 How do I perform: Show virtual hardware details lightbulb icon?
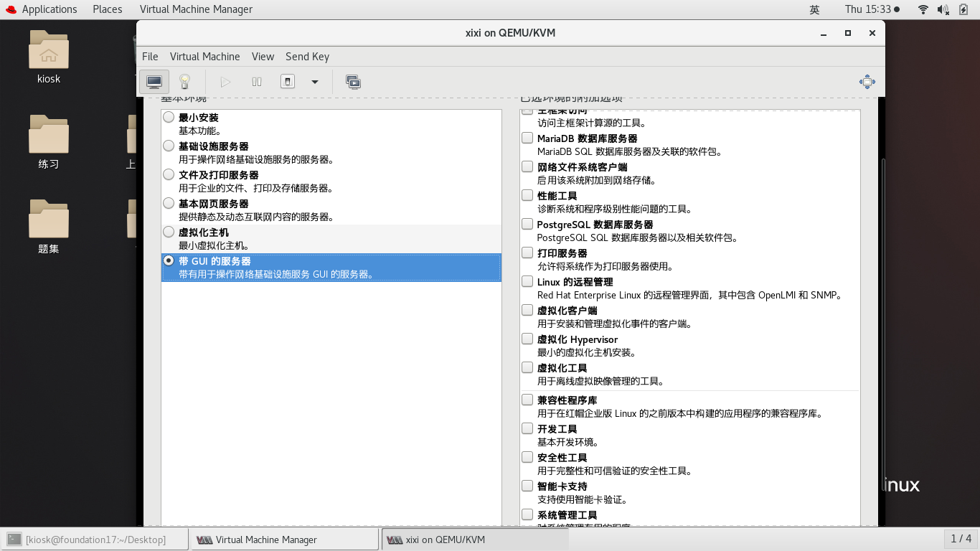click(x=184, y=82)
